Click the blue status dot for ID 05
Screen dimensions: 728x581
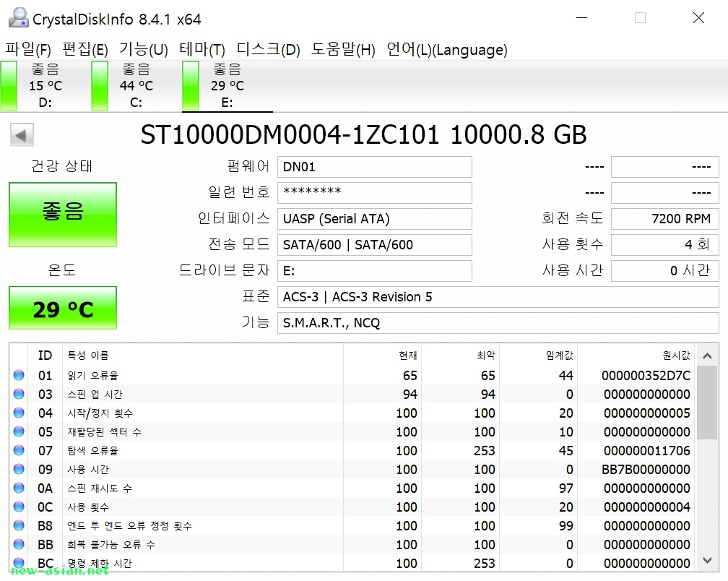[x=19, y=431]
